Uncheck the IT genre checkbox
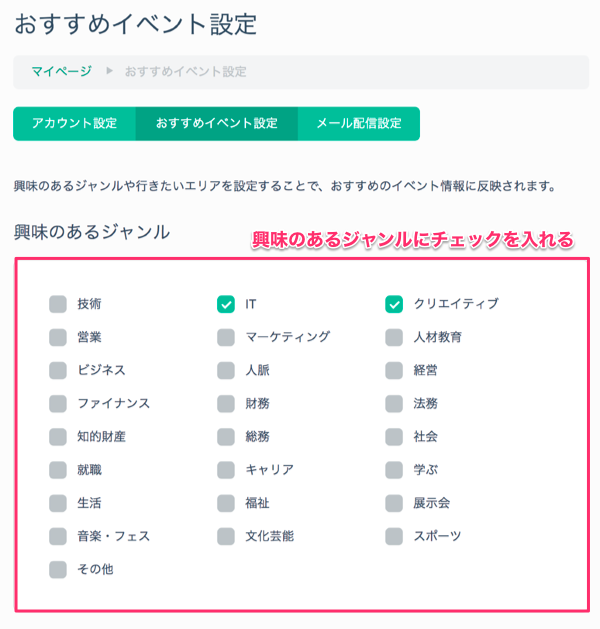The image size is (600, 629). tap(226, 304)
